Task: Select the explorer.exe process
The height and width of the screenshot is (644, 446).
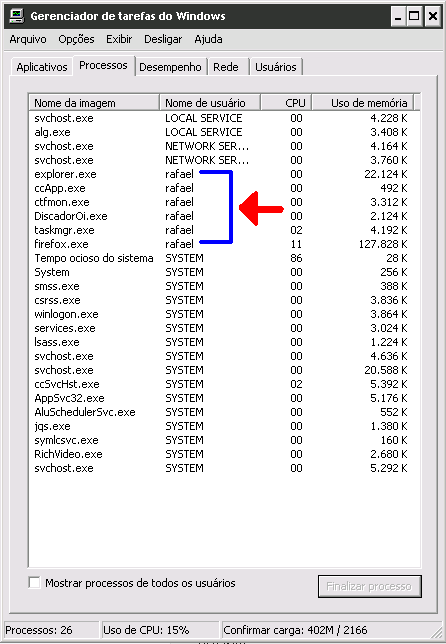Action: pyautogui.click(x=225, y=174)
